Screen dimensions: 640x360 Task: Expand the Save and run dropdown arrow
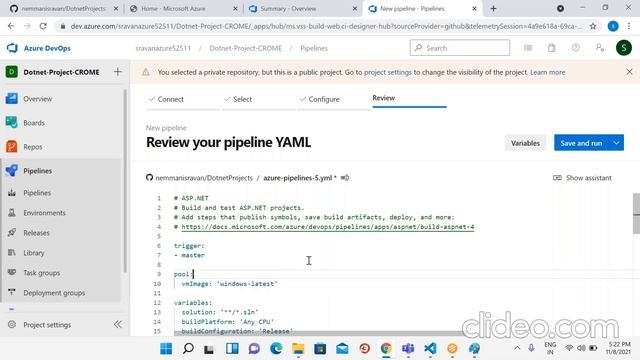click(x=616, y=143)
